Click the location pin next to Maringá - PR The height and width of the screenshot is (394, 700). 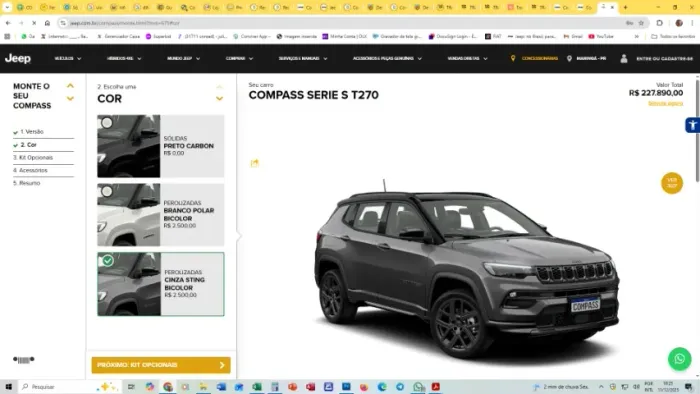click(569, 58)
